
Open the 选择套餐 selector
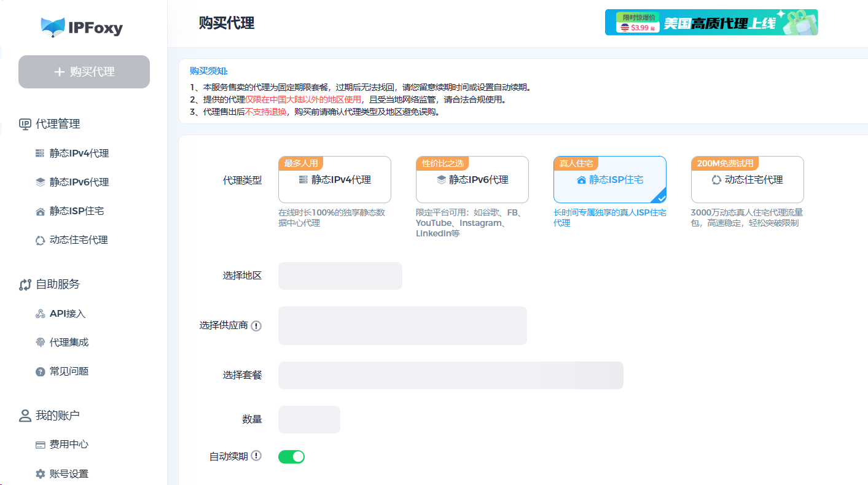tap(450, 375)
